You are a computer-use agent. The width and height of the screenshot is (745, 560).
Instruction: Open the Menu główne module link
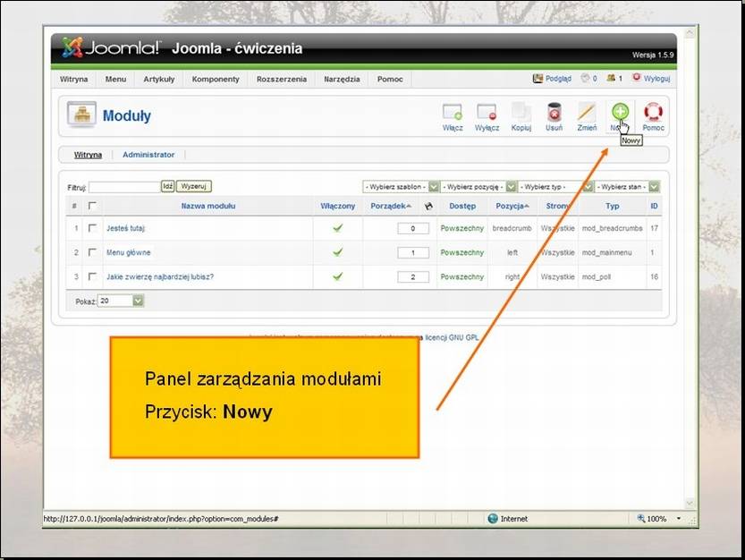pos(128,252)
